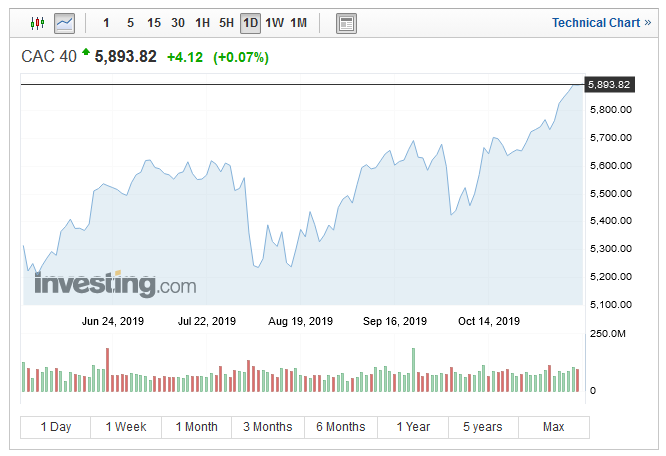Image resolution: width=666 pixels, height=456 pixels.
Task: Select the 1D interval
Action: tap(251, 23)
